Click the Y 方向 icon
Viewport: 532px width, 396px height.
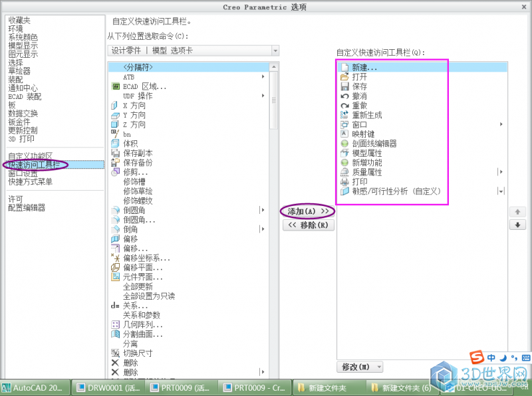point(115,115)
